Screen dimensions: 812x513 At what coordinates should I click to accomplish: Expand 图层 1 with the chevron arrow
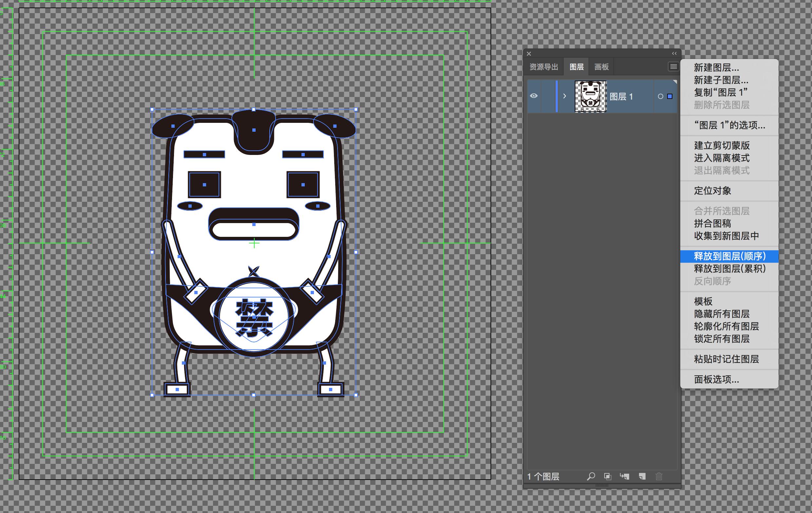pyautogui.click(x=565, y=96)
